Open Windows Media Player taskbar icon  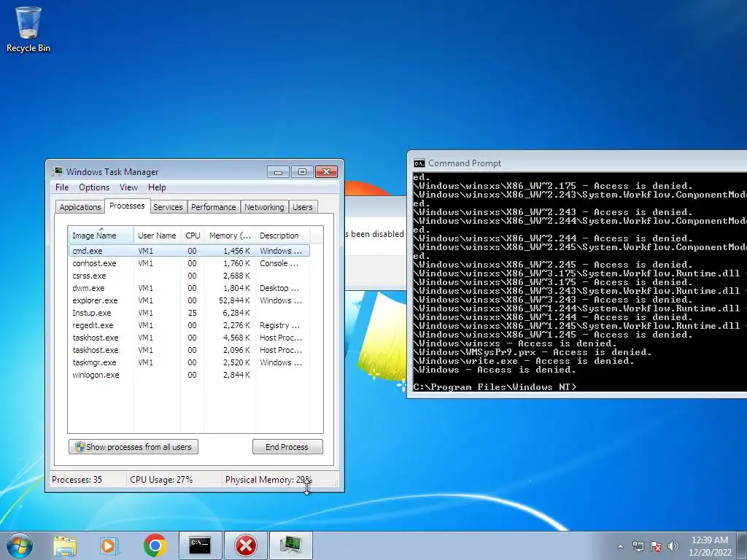109,545
